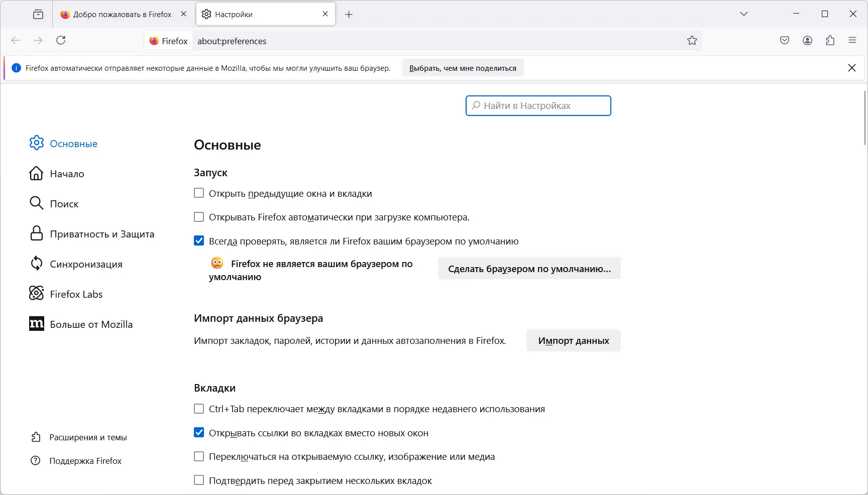Screen dimensions: 868x495
Task: Select the Начало section in the sidebar
Action: (67, 173)
